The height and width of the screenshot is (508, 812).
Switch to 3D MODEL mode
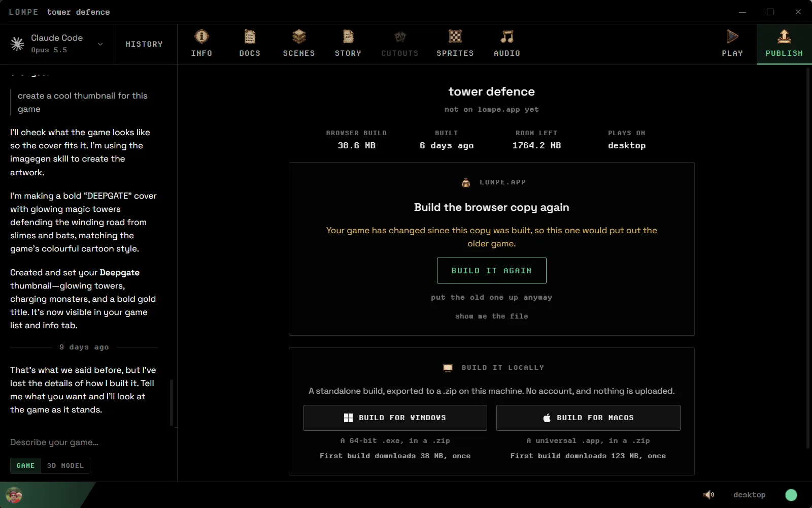point(65,466)
